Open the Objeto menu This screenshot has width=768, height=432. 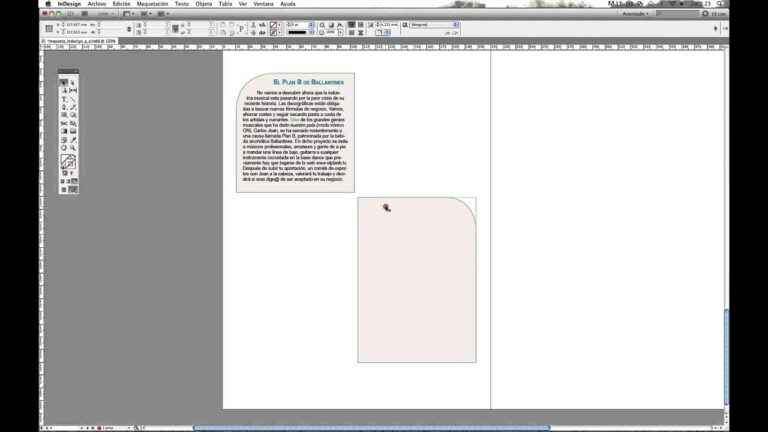[204, 4]
